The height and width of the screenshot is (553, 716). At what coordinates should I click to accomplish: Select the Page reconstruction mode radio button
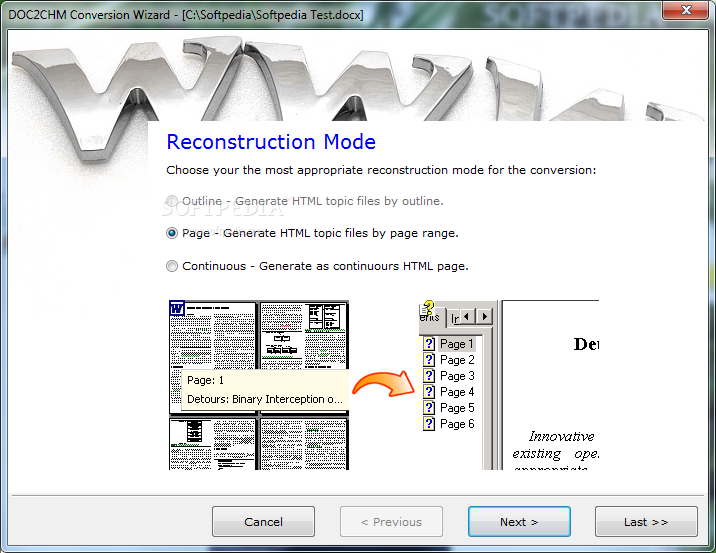point(172,233)
